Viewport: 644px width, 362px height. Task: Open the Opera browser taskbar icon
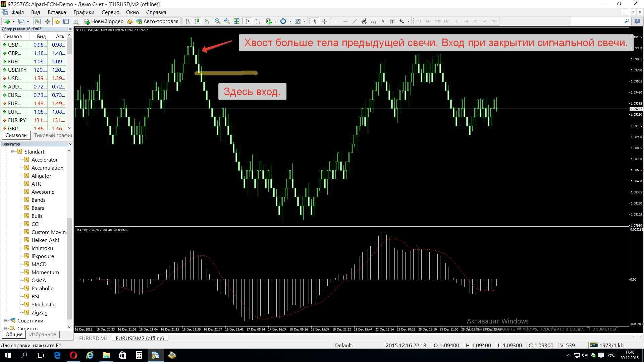(73, 355)
